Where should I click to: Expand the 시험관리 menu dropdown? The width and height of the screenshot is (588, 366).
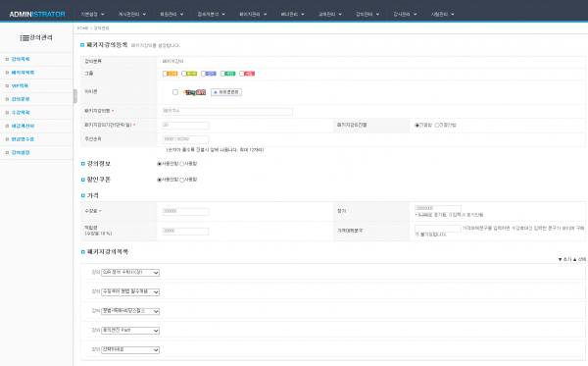443,15
